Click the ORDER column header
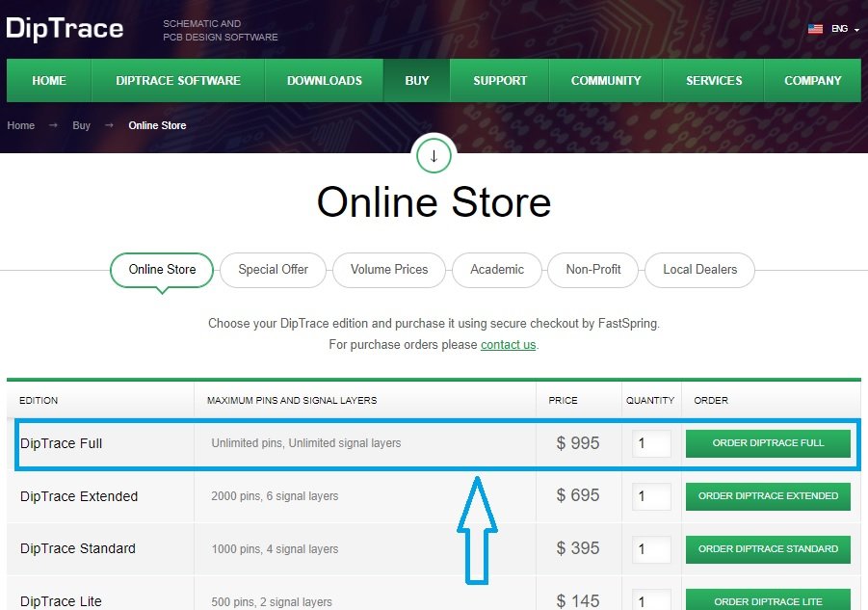Viewport: 868px width, 610px height. tap(711, 401)
